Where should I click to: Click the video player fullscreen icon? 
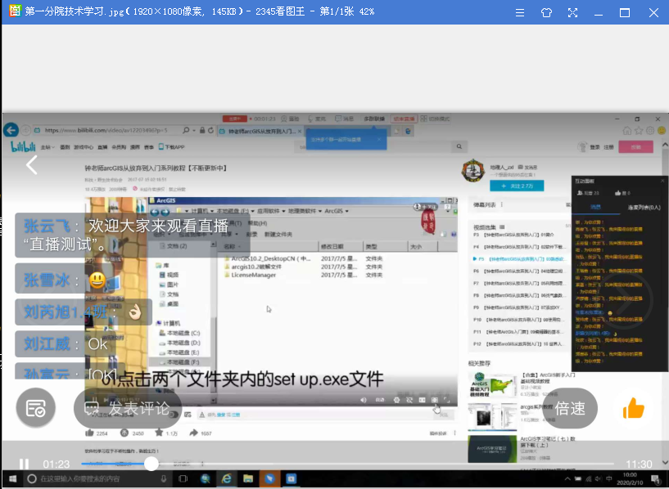pyautogui.click(x=447, y=400)
